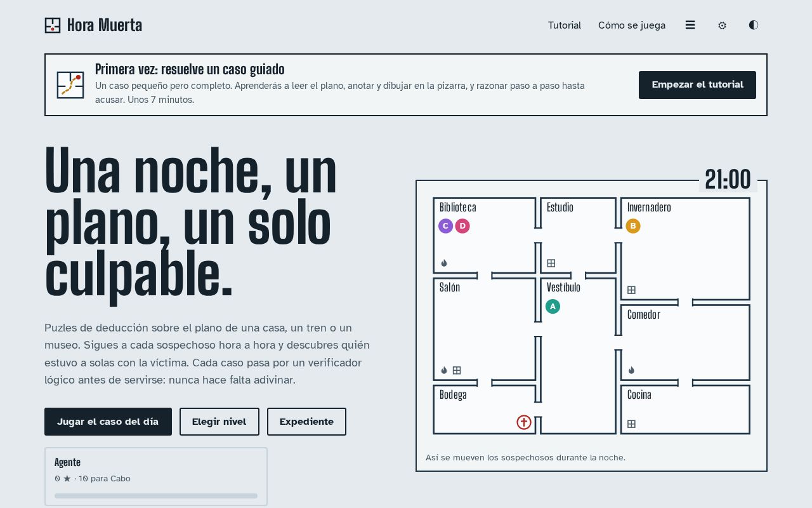Viewport: 812px width, 508px height.
Task: Click the window icon in Estudio
Action: (551, 263)
